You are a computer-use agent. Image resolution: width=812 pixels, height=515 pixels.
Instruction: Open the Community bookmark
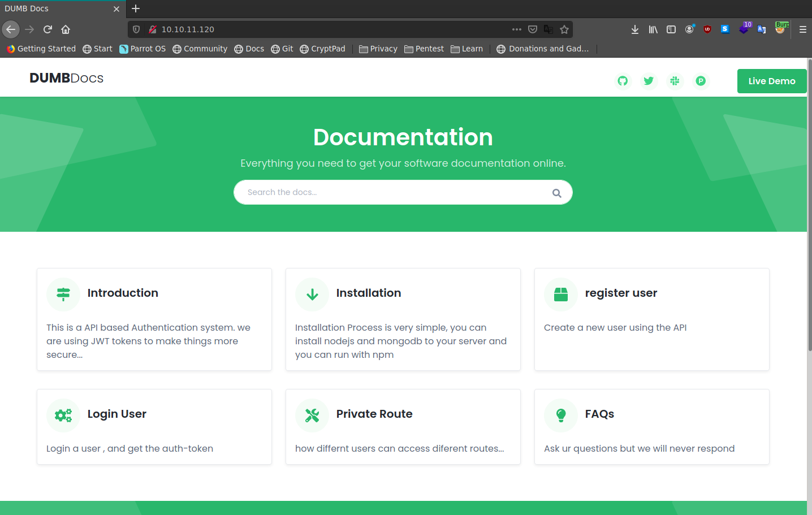[200, 49]
